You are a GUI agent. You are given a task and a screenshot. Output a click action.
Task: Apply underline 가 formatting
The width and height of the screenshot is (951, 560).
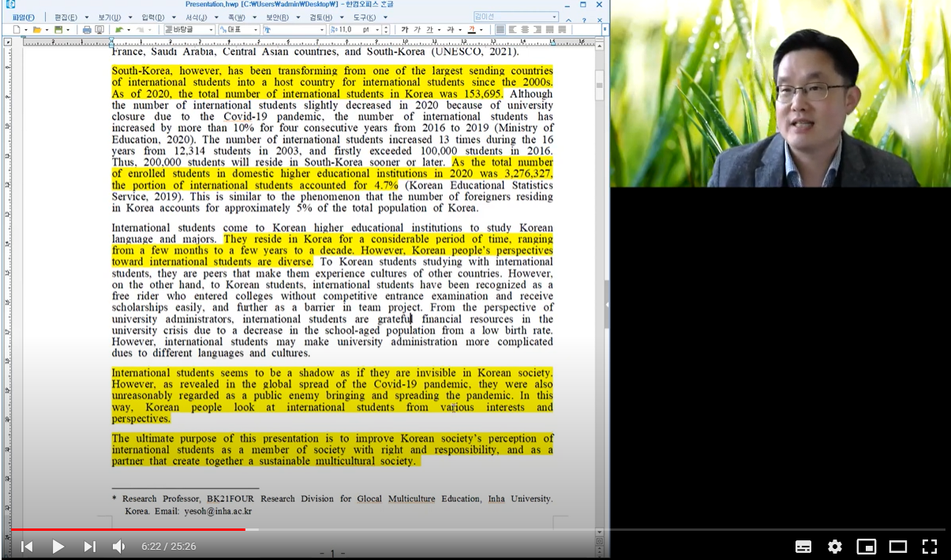[429, 30]
